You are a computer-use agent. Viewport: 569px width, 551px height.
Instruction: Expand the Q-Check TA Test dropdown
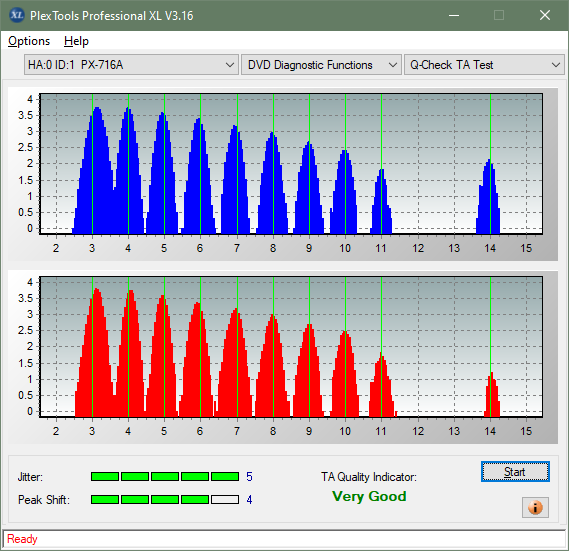coord(484,65)
